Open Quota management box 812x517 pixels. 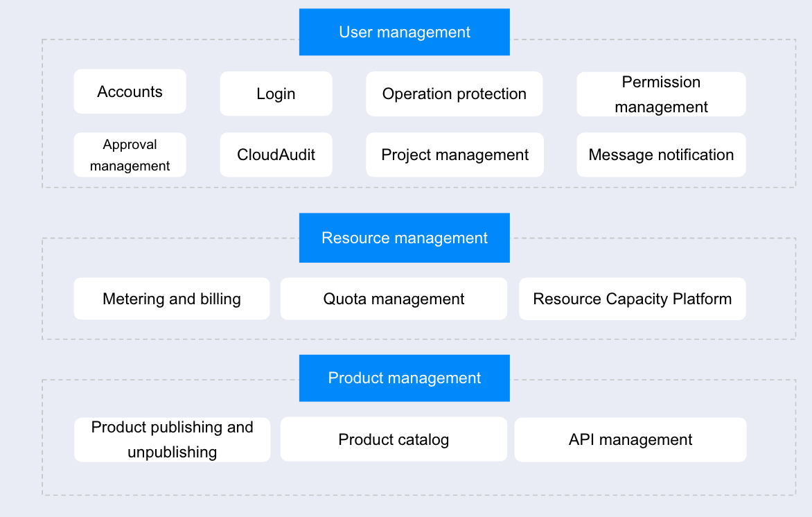pyautogui.click(x=394, y=299)
